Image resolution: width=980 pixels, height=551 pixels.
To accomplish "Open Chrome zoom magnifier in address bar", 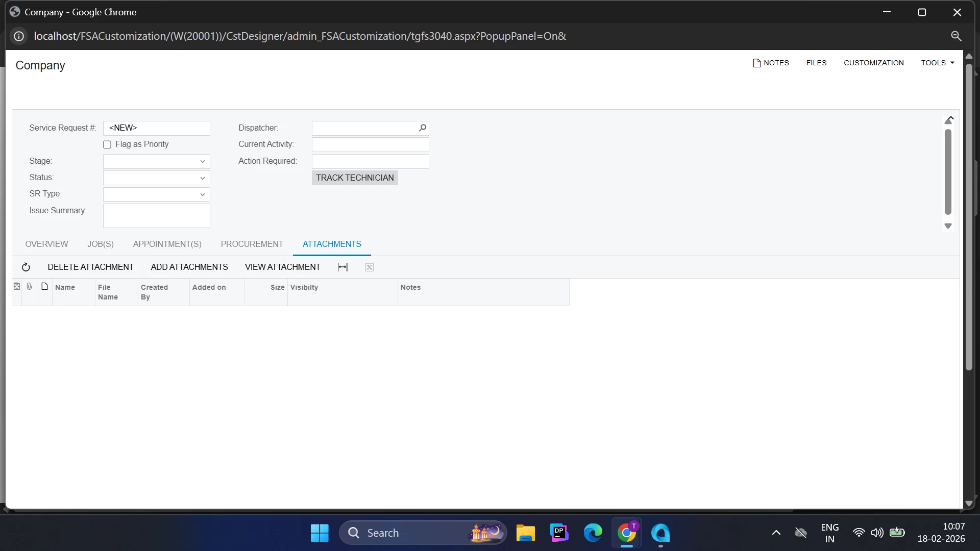I will click(956, 36).
